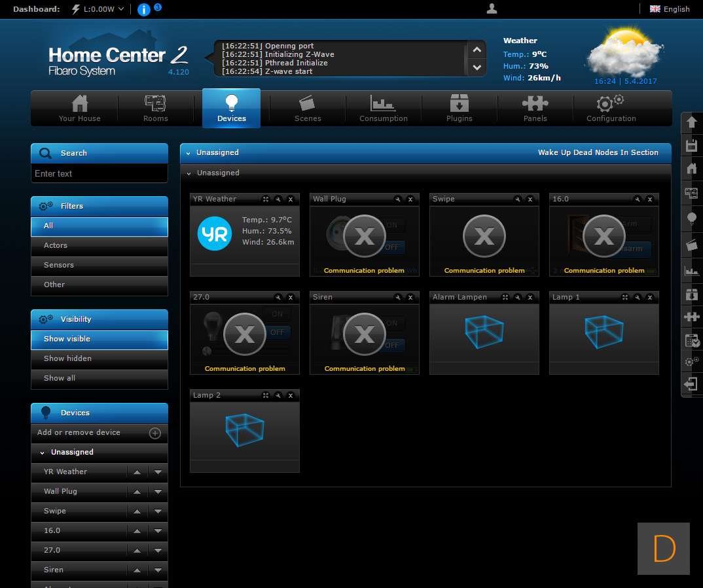Open the Configuration tab
703x588 pixels.
[x=611, y=109]
